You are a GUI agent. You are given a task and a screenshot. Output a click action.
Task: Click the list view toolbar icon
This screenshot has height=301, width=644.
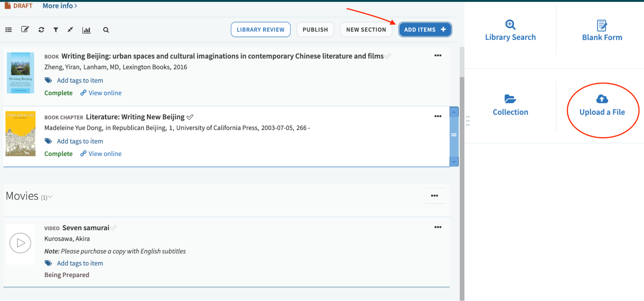pyautogui.click(x=9, y=30)
